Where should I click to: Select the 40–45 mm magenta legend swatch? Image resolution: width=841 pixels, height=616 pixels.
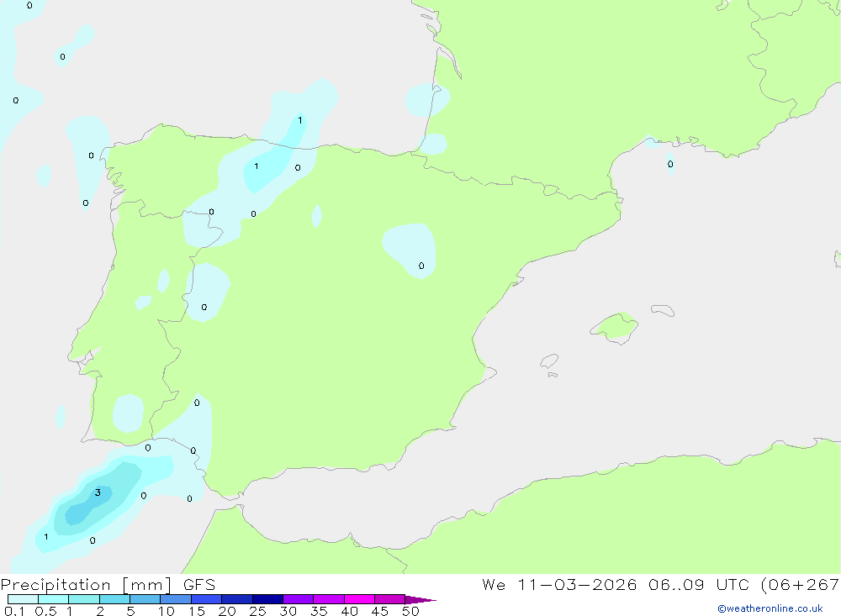(359, 599)
